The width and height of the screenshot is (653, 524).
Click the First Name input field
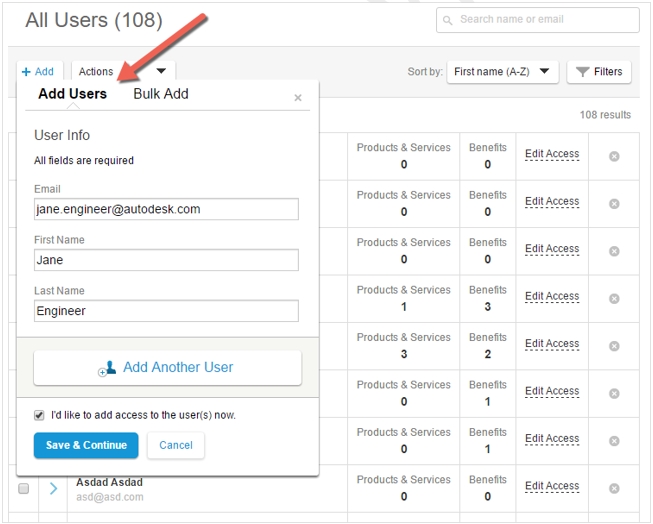[166, 260]
